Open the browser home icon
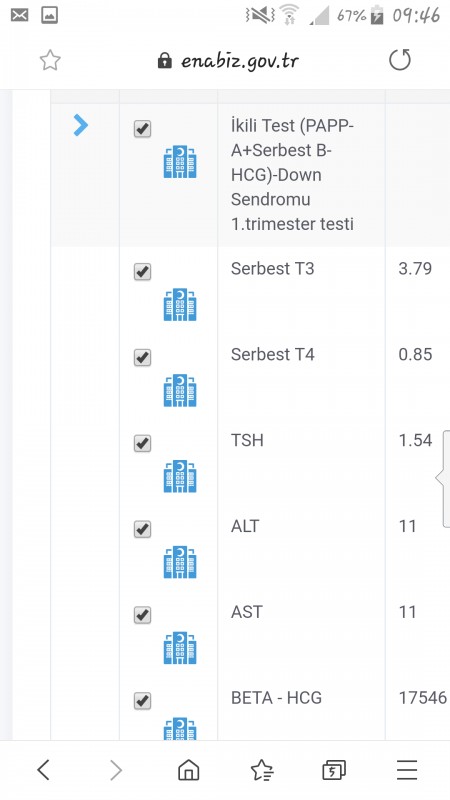The image size is (450, 800). pyautogui.click(x=188, y=769)
